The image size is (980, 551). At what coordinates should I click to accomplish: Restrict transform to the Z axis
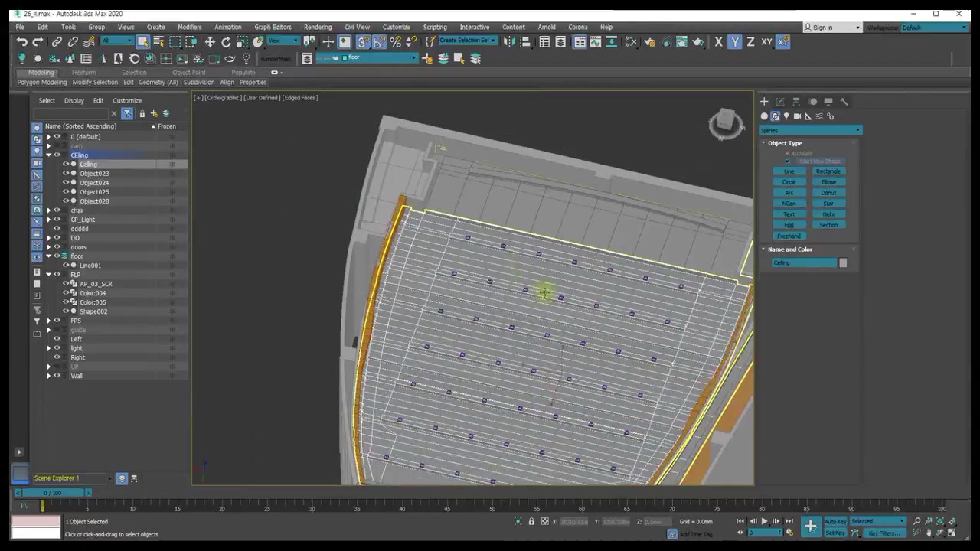(750, 42)
